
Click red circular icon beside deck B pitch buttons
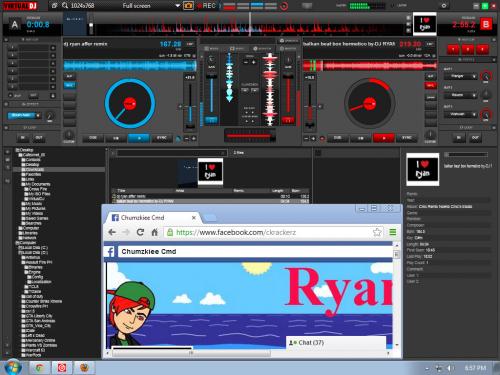coord(322,138)
